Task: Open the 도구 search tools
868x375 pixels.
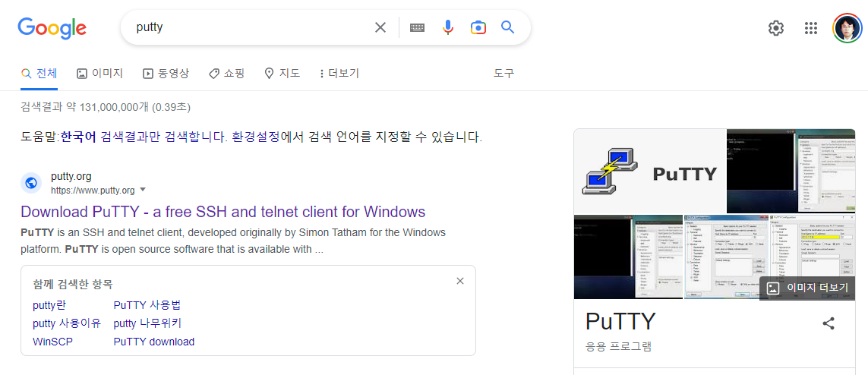Action: tap(503, 73)
